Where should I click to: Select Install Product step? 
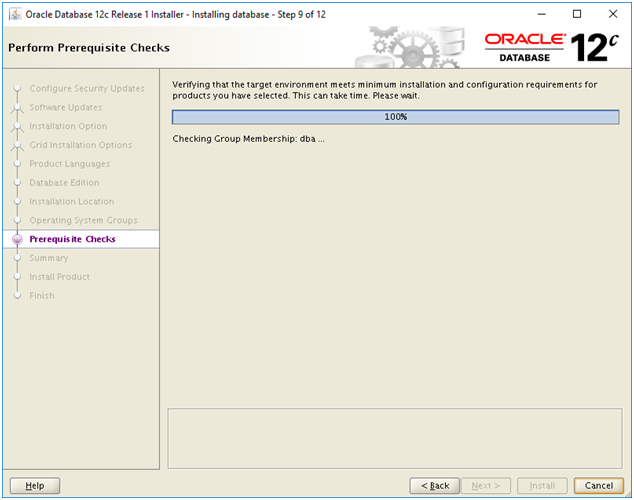click(x=59, y=277)
